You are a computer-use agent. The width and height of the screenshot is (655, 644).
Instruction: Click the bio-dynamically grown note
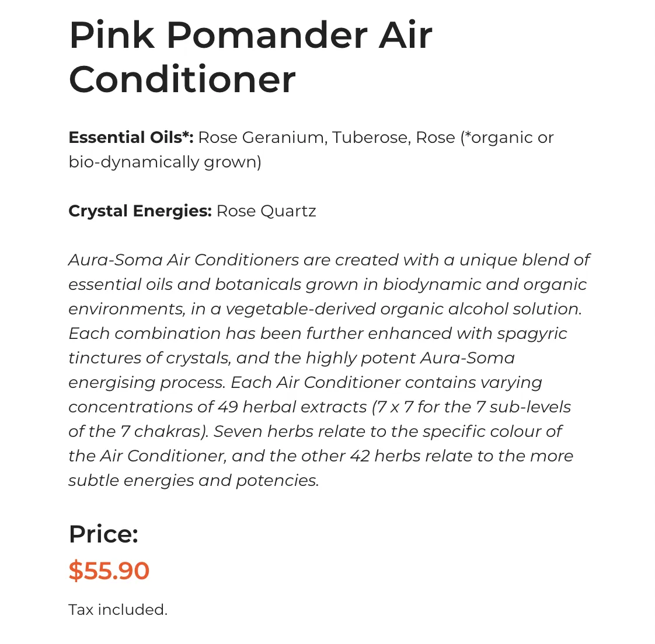pos(165,162)
